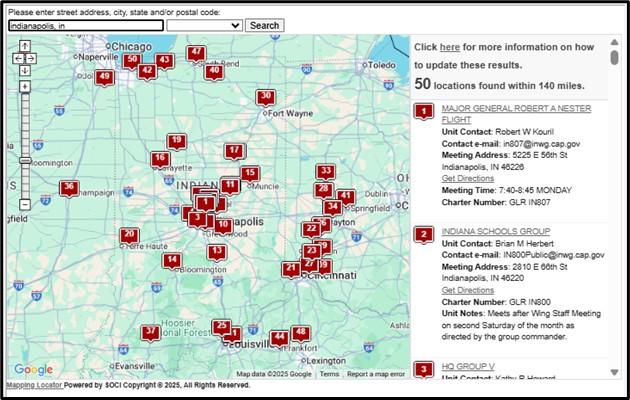The height and width of the screenshot is (400, 630).
Task: Click the Google logo on map
Action: [x=33, y=369]
